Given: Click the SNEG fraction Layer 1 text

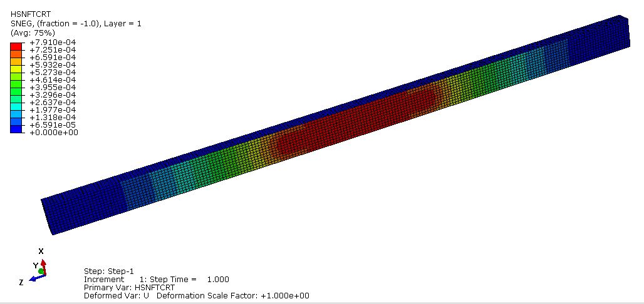Looking at the screenshot, I should click(x=76, y=24).
